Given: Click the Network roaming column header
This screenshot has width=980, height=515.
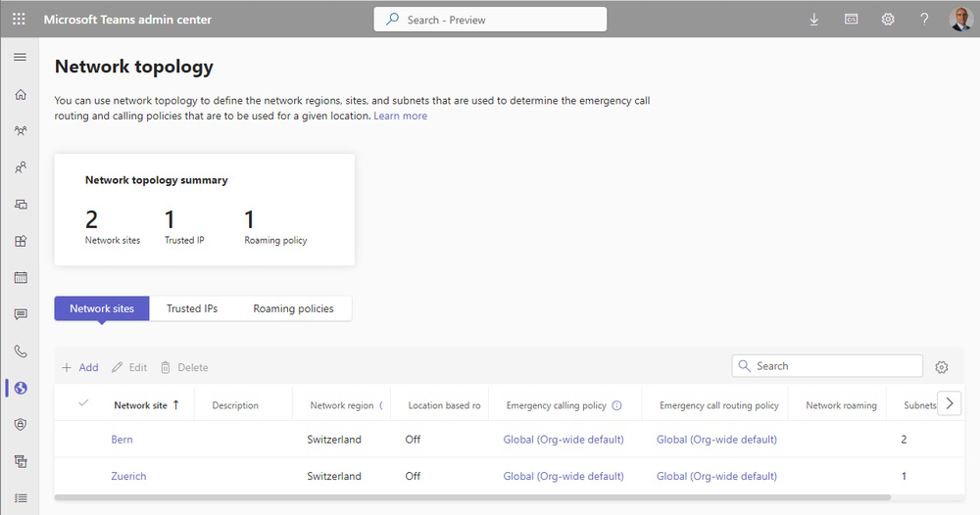Looking at the screenshot, I should click(841, 405).
